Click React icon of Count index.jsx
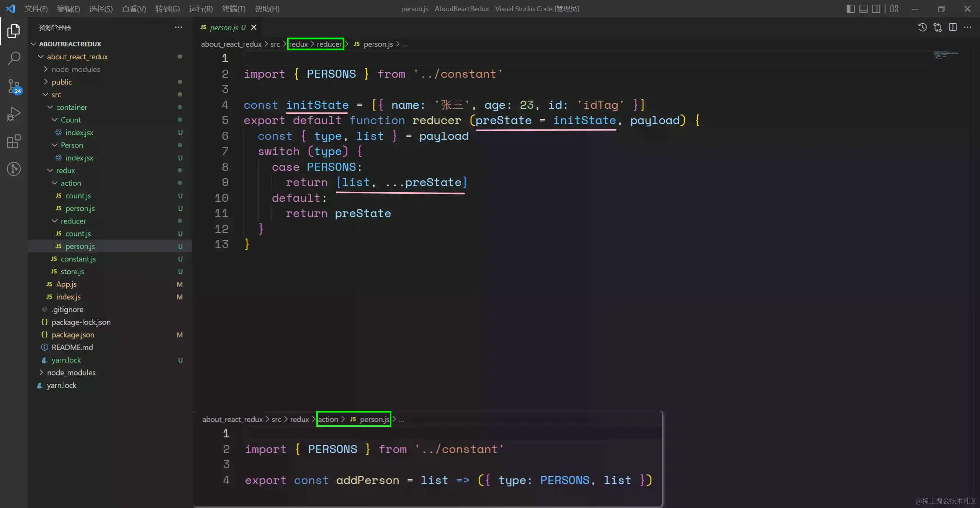Viewport: 980px width, 508px height. pos(59,132)
